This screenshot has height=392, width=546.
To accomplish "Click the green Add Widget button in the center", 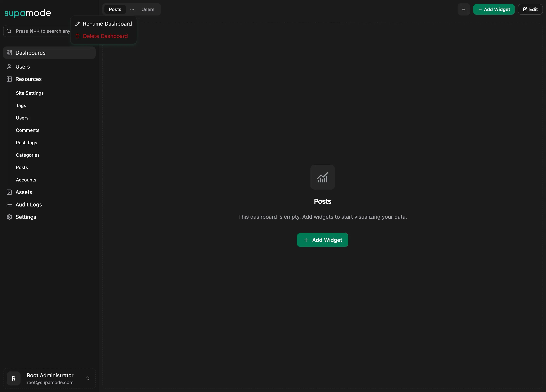I will click(x=322, y=240).
